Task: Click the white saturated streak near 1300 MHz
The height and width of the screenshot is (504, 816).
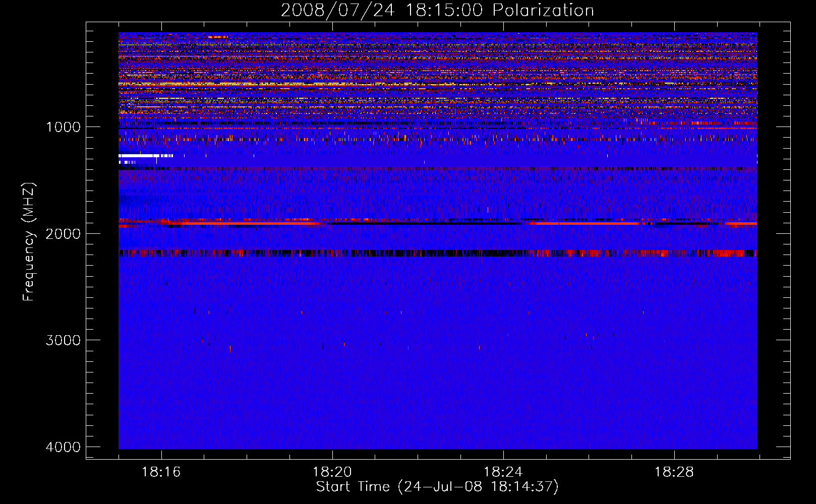Action: (146, 156)
